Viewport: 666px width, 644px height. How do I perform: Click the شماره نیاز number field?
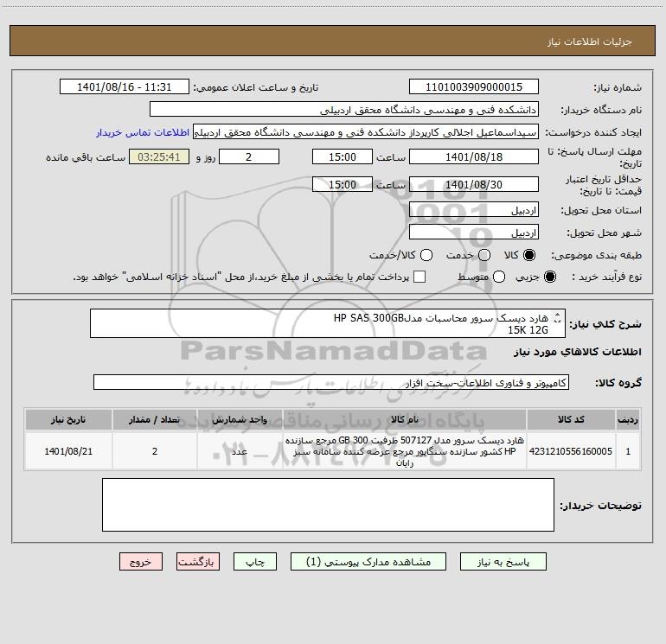click(474, 87)
